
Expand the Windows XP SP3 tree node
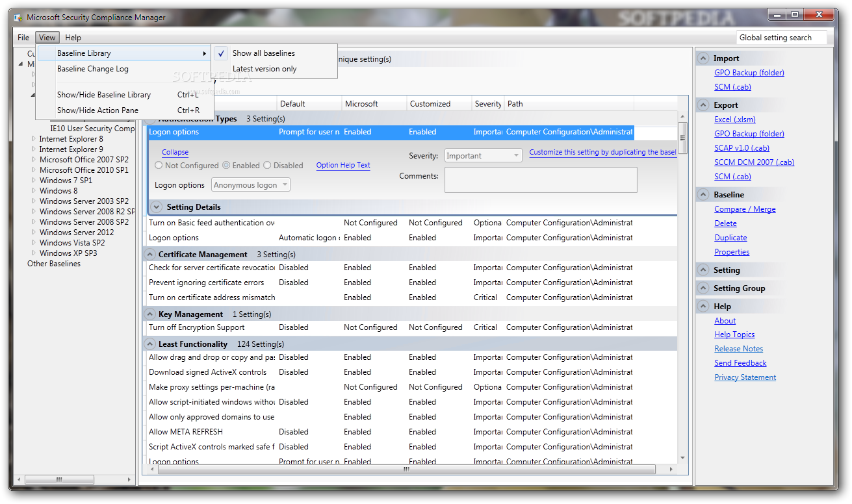click(34, 253)
